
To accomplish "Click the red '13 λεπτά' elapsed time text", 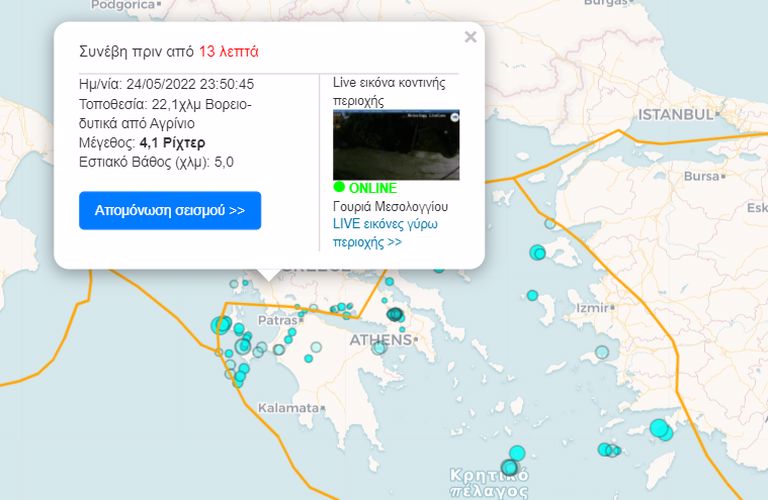I will (229, 51).
